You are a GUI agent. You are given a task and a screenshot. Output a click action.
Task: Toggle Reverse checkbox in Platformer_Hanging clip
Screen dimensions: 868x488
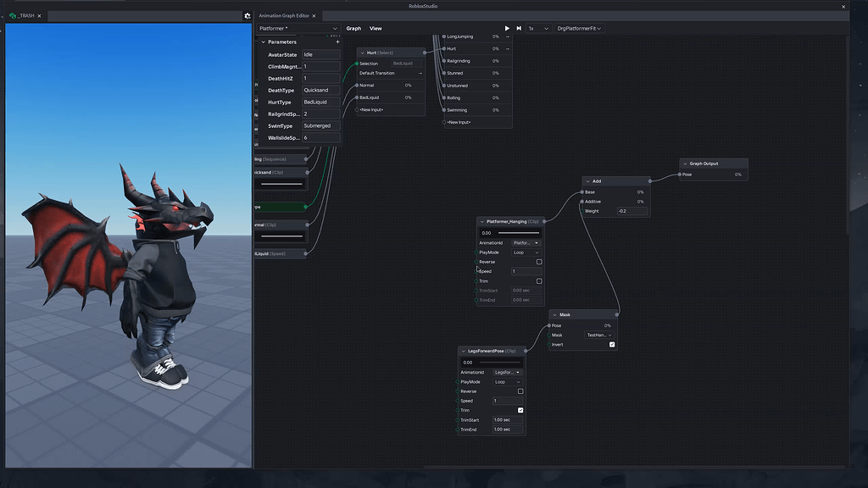[539, 262]
